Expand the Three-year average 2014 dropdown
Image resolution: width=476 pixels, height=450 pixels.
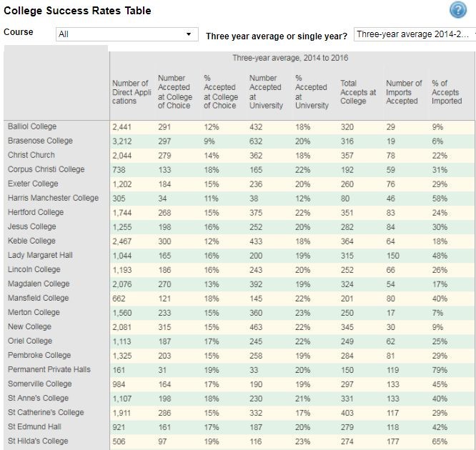click(415, 34)
